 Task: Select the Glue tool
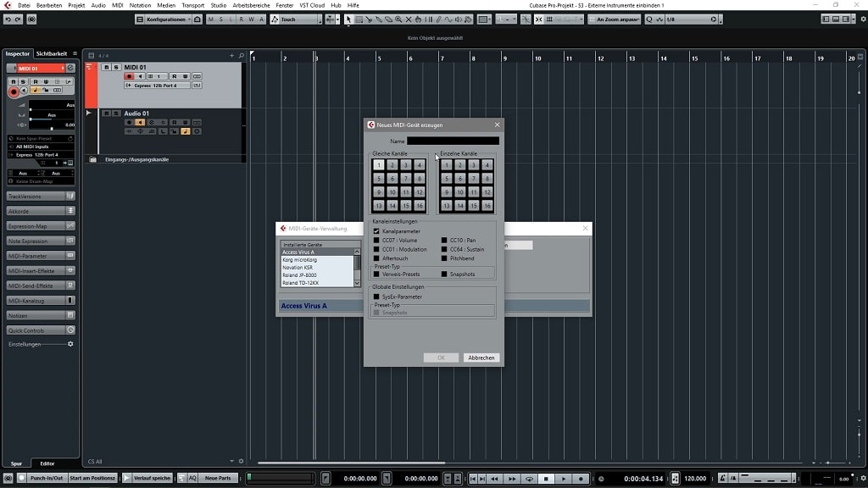(x=379, y=19)
